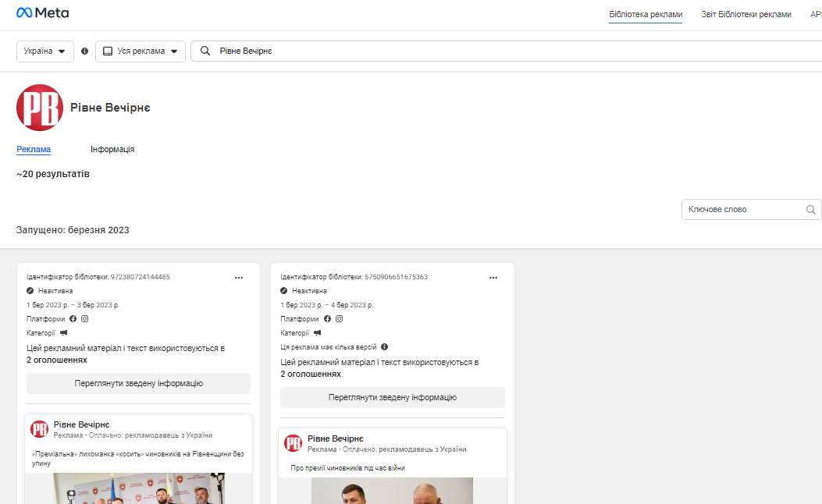Viewport: 822px width, 504px height.
Task: Click Instagram platform icon in ad 5750906651675363
Action: tap(339, 318)
